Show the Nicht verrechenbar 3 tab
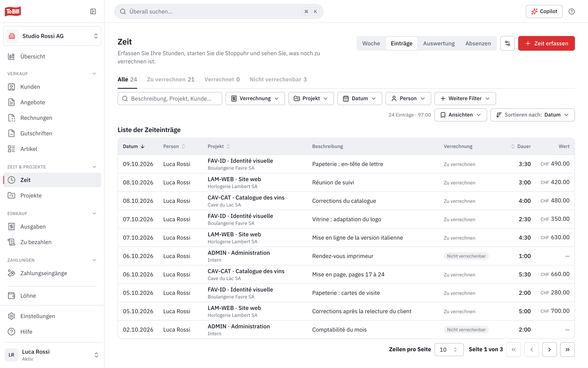 click(x=278, y=79)
